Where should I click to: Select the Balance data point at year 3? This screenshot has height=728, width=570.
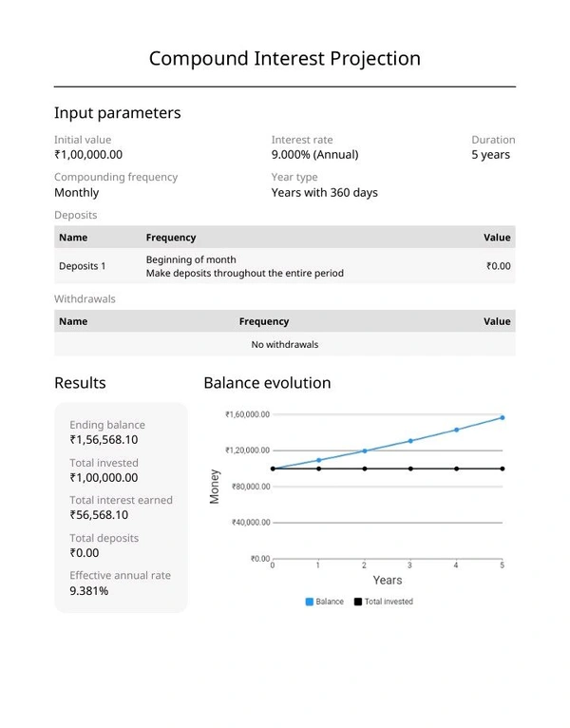click(410, 441)
